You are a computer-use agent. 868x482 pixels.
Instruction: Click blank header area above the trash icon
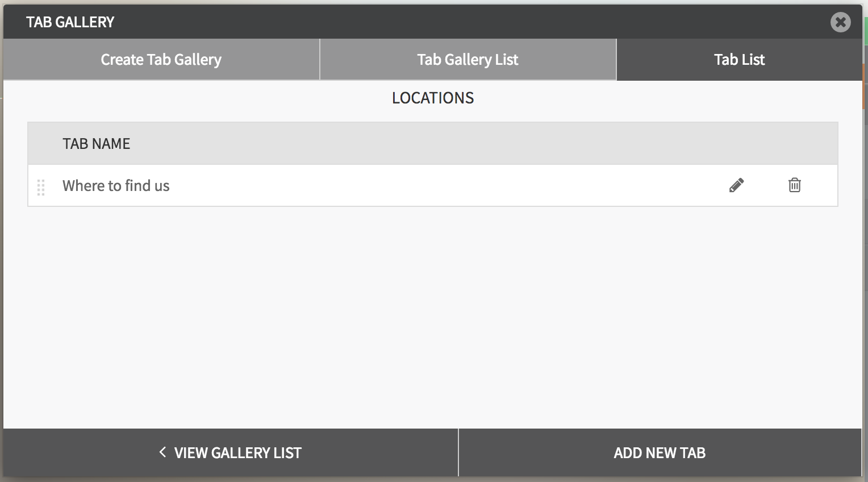tap(794, 144)
